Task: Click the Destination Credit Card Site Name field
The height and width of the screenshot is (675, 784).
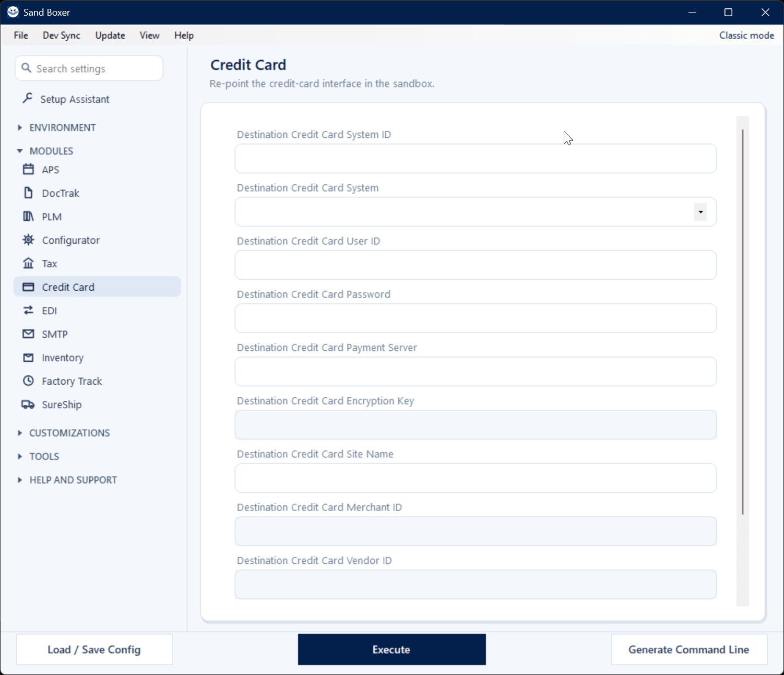Action: (x=476, y=478)
